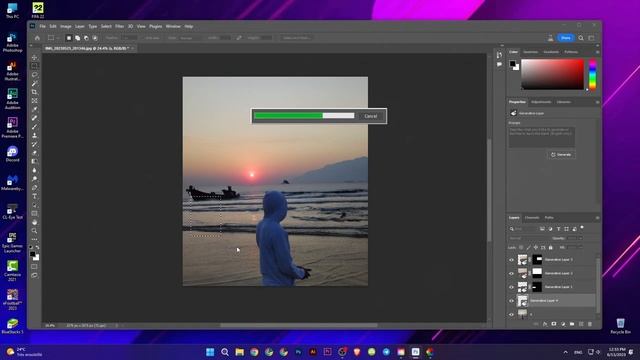The height and width of the screenshot is (360, 640).
Task: Open Recycle Bin on desktop
Action: click(x=620, y=326)
